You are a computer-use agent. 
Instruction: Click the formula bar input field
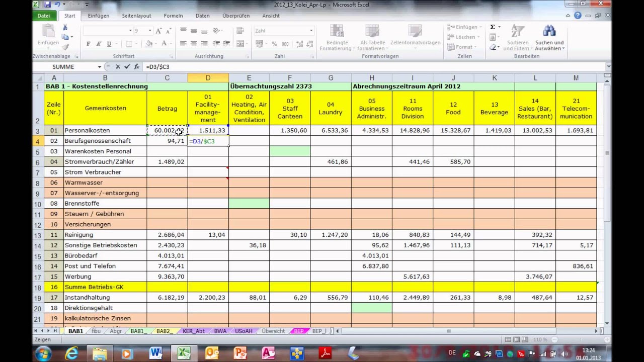pyautogui.click(x=374, y=66)
